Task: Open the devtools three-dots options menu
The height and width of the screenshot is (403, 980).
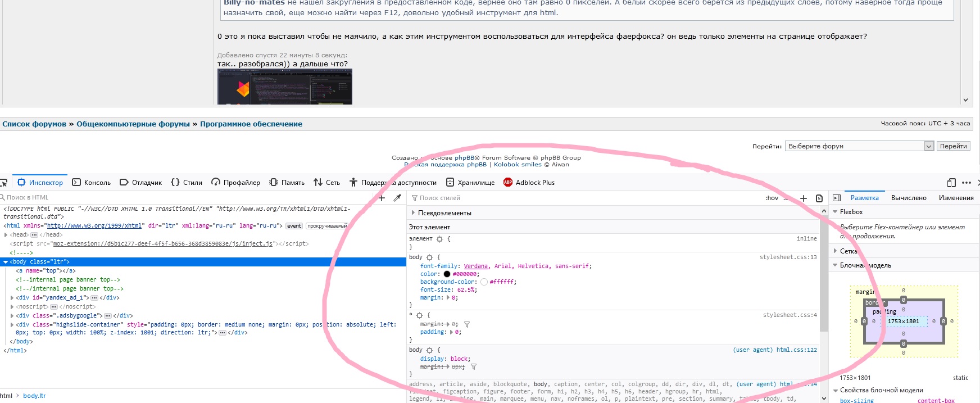Action: click(967, 183)
